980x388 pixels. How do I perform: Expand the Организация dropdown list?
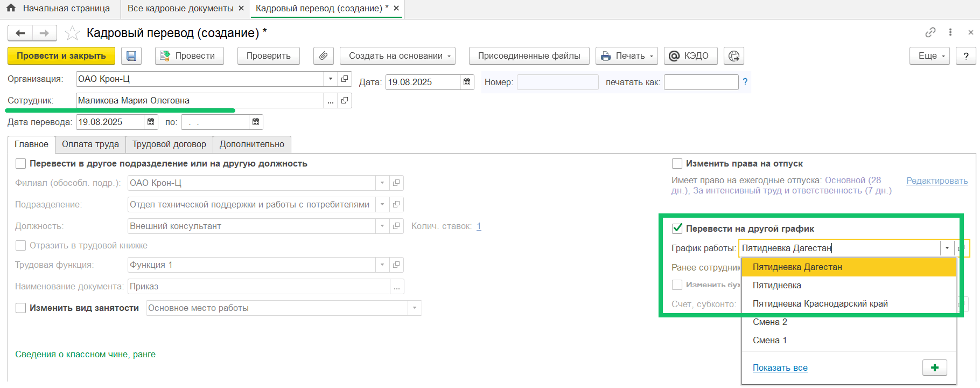(x=331, y=79)
